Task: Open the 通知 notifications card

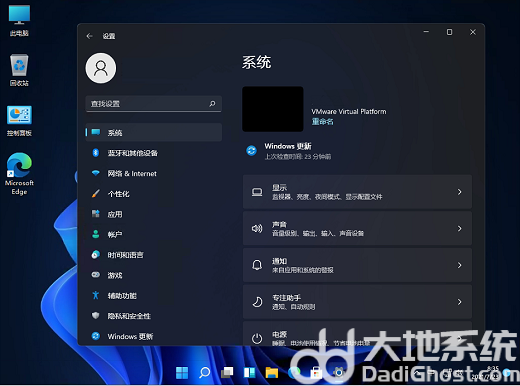Action: (357, 265)
